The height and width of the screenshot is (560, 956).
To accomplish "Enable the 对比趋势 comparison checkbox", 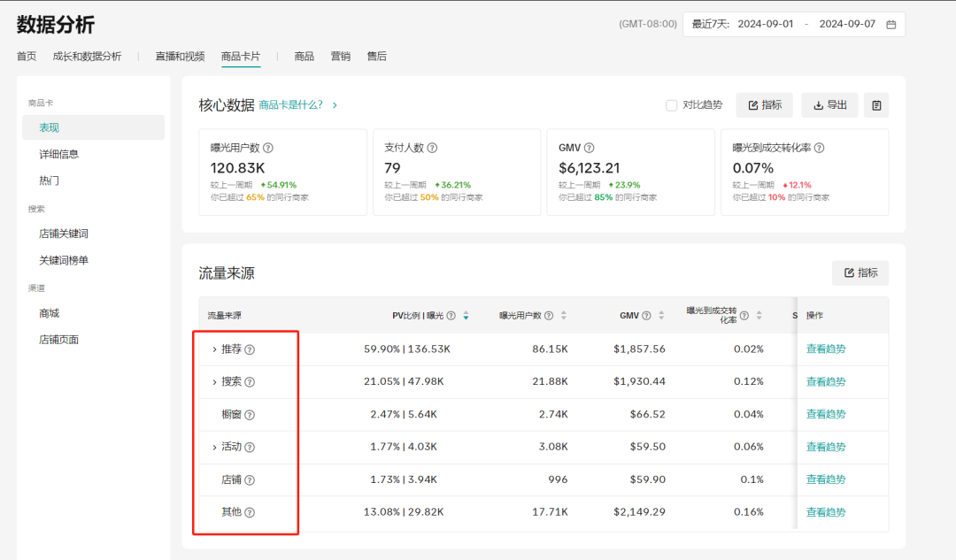I will 671,104.
